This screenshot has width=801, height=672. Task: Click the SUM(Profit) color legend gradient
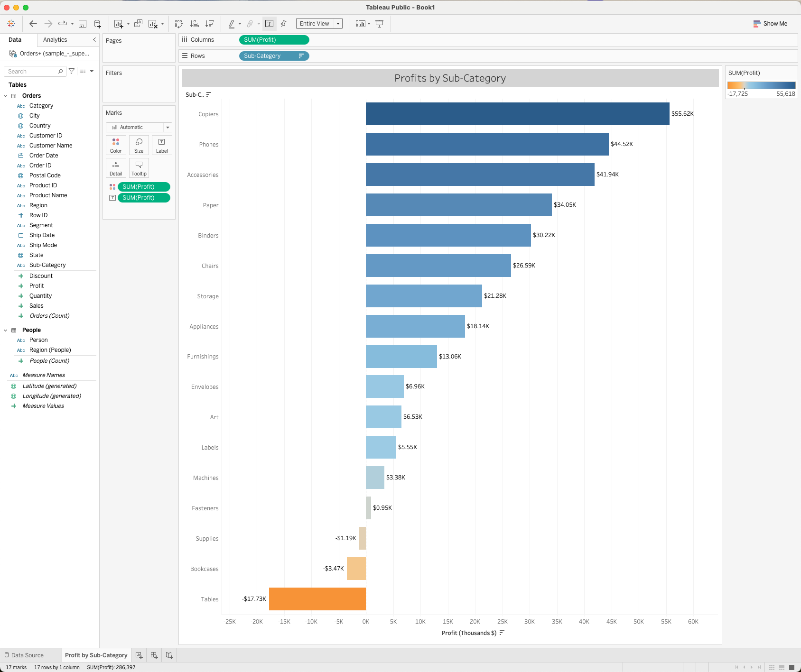[761, 85]
